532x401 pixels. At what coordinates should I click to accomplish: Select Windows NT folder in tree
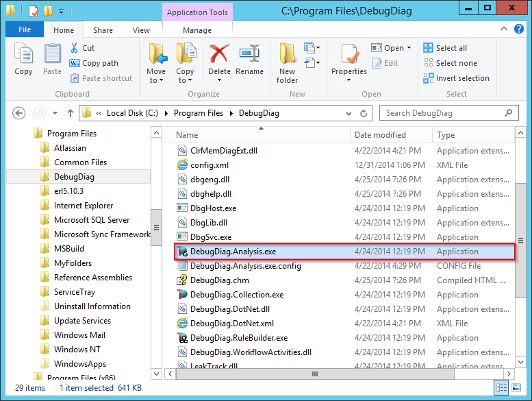point(77,350)
